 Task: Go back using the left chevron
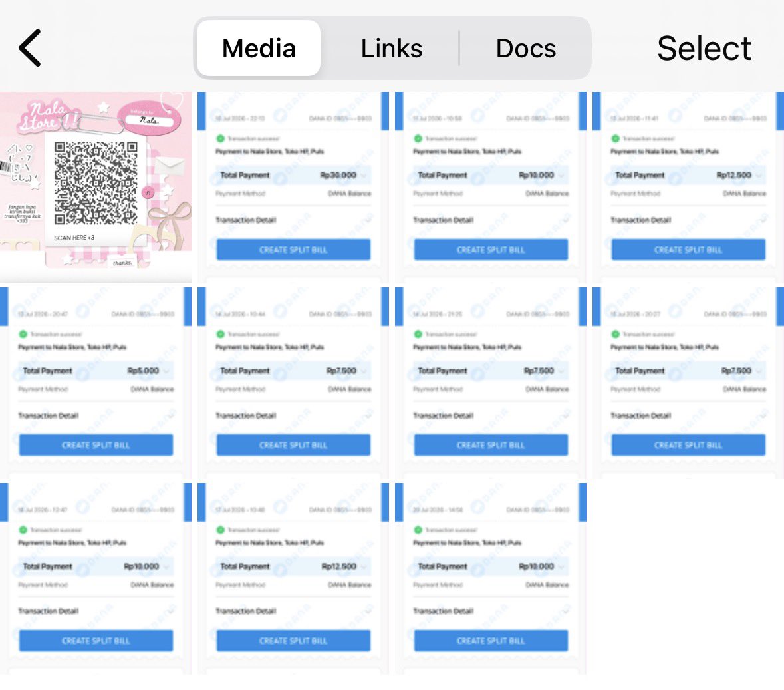(29, 48)
